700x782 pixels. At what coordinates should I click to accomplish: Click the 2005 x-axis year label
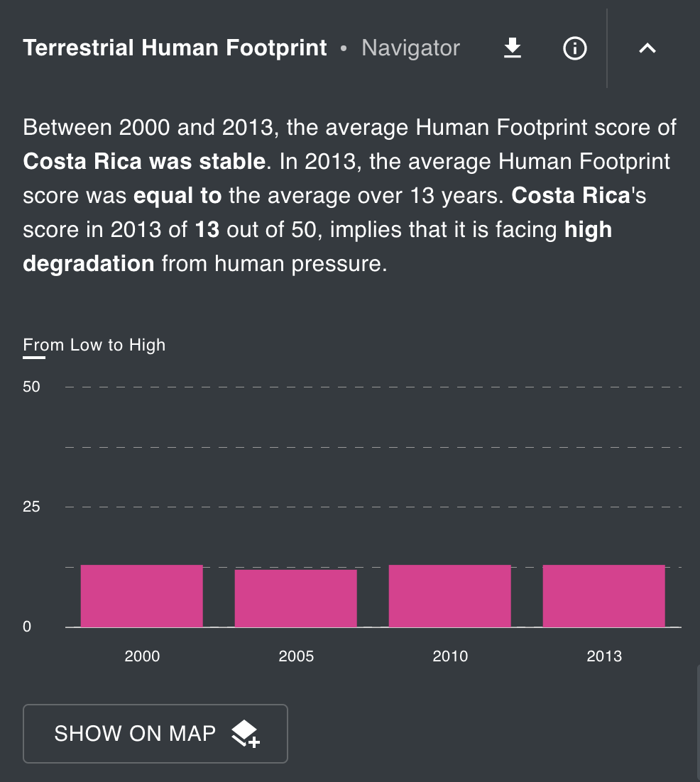point(296,656)
